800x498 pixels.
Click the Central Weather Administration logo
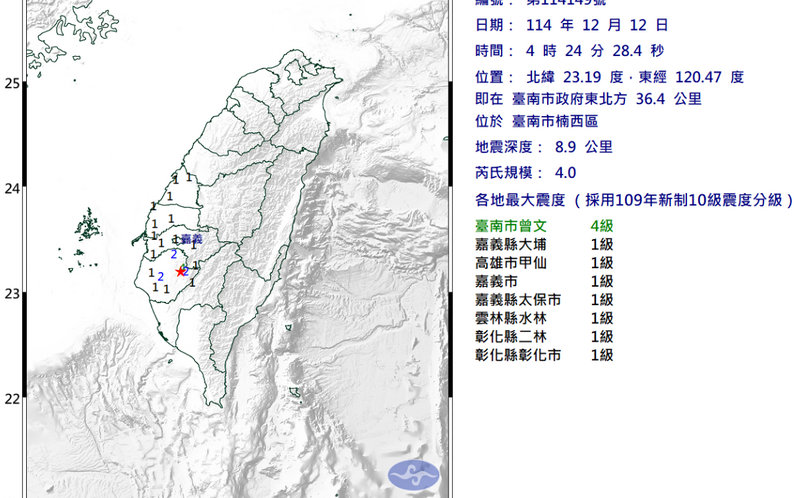[413, 475]
